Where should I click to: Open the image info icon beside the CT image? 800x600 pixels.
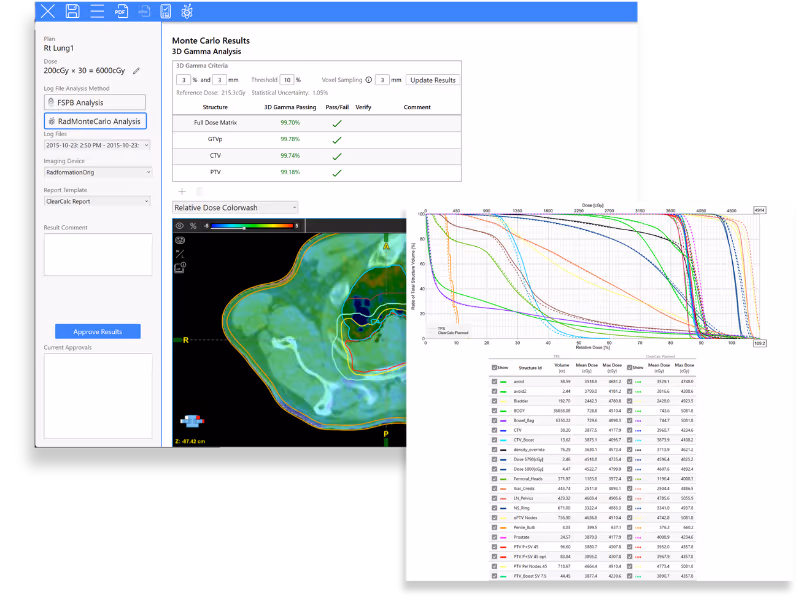coord(180,267)
